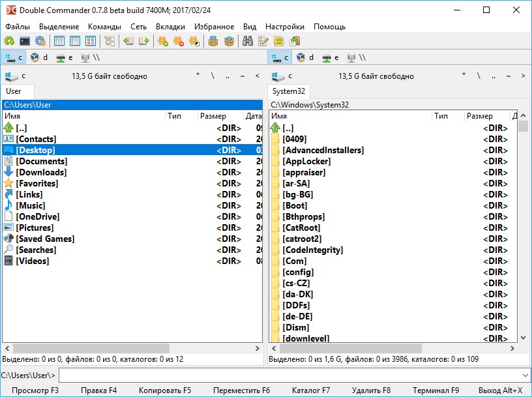Toggle the brief view toolbar button
Image resolution: width=532 pixels, height=397 pixels.
click(59, 41)
